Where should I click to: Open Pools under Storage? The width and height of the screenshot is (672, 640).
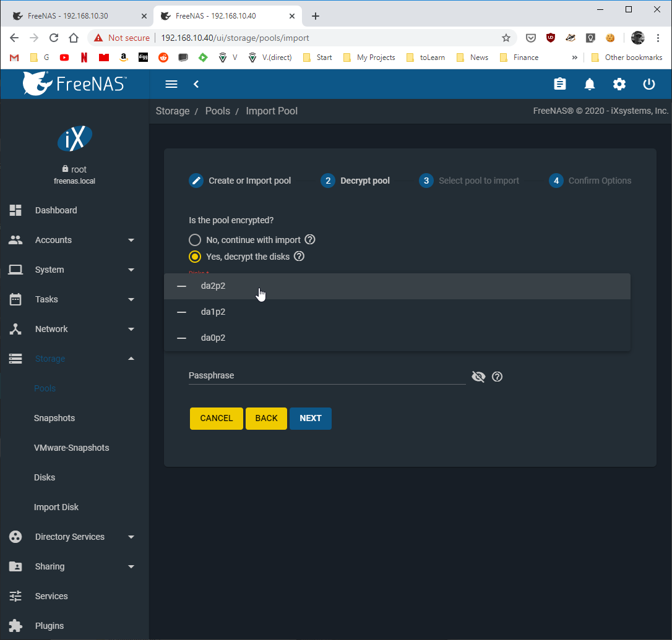pos(45,388)
